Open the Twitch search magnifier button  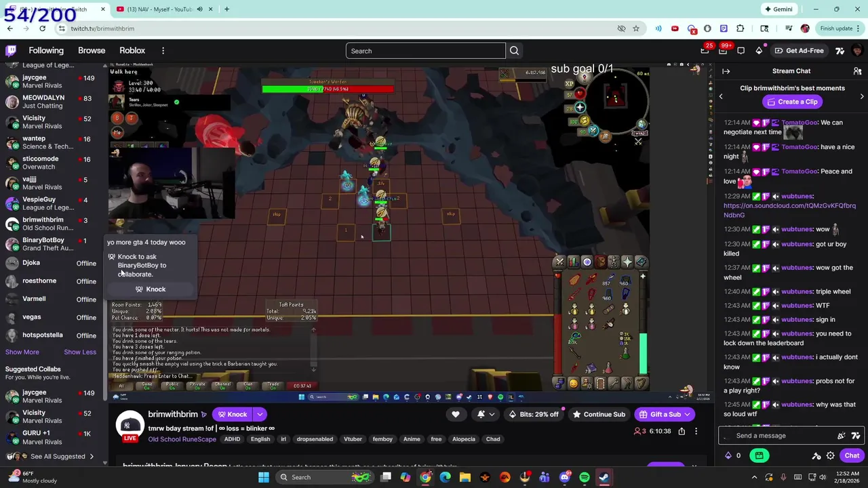pos(514,51)
